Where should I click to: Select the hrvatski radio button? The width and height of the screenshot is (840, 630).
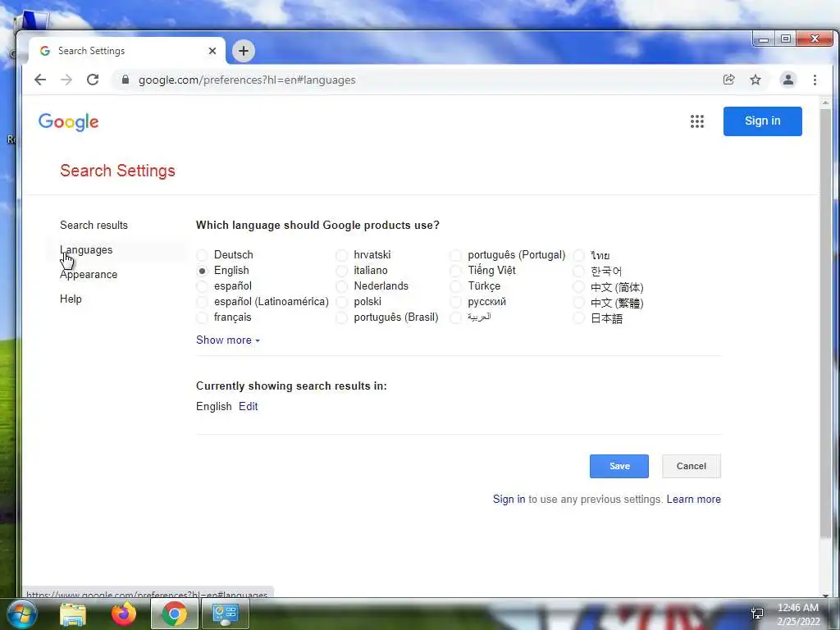[x=342, y=255]
